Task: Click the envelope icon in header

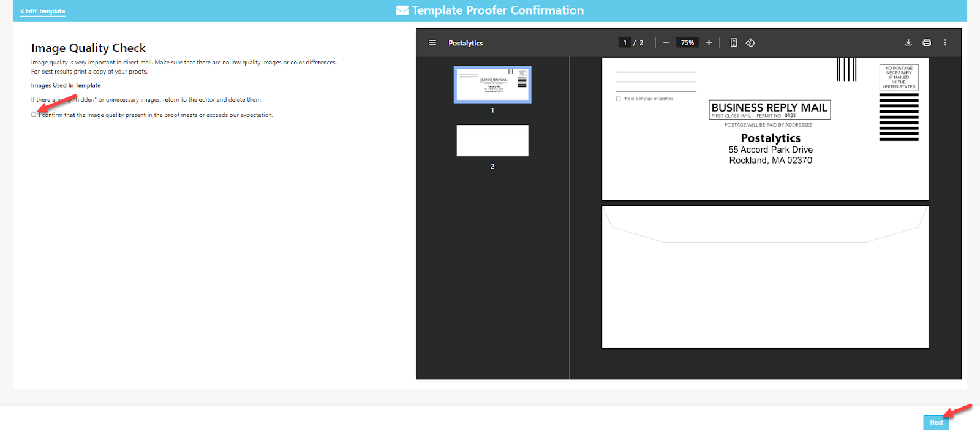Action: click(x=402, y=10)
